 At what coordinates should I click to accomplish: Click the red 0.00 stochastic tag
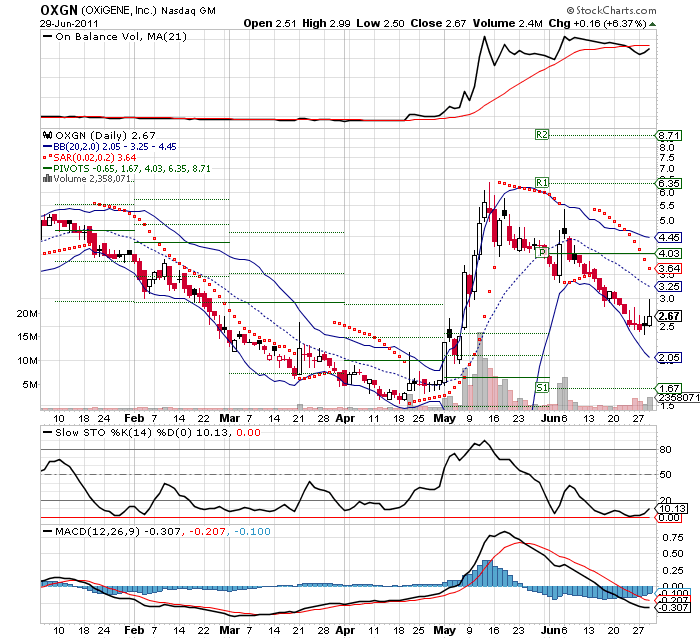coord(669,518)
